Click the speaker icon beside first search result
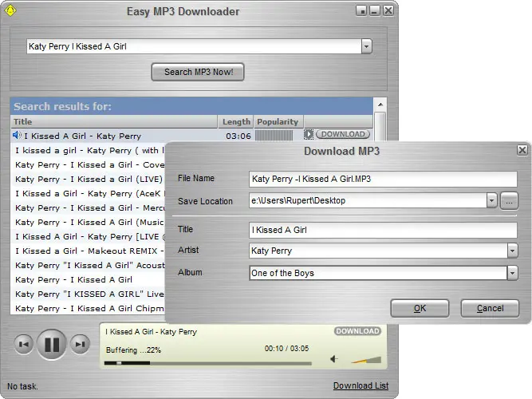 (18, 136)
